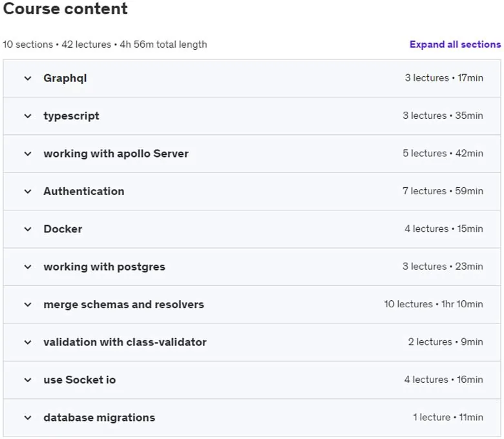Select the Authentication section heading
This screenshot has height=439, width=504.
click(x=84, y=191)
